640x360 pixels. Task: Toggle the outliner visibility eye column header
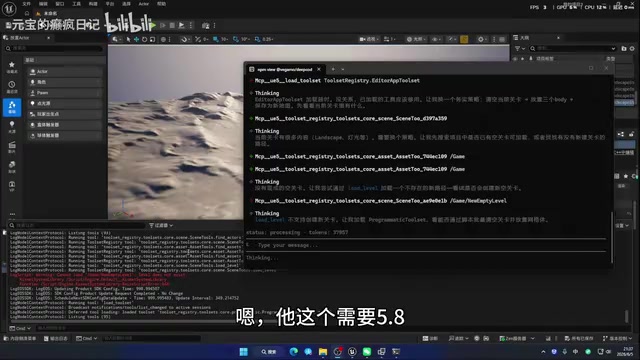515,59
